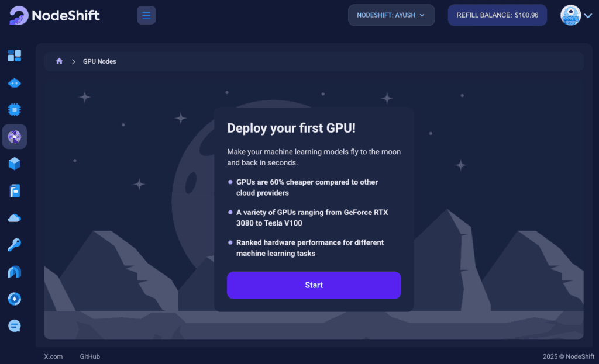The width and height of the screenshot is (599, 364).
Task: Open the cloud icon in sidebar
Action: click(x=15, y=218)
